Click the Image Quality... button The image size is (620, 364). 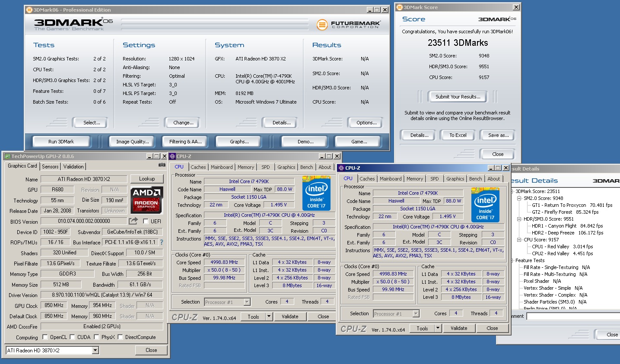pyautogui.click(x=132, y=142)
